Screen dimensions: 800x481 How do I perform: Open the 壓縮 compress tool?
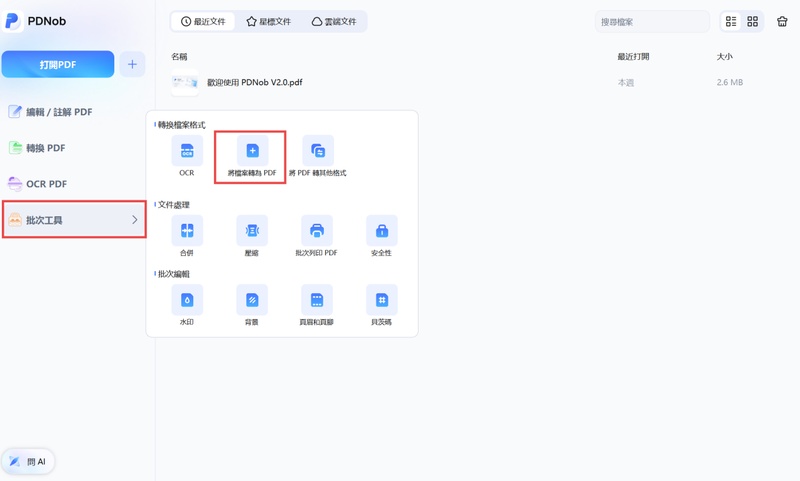252,231
